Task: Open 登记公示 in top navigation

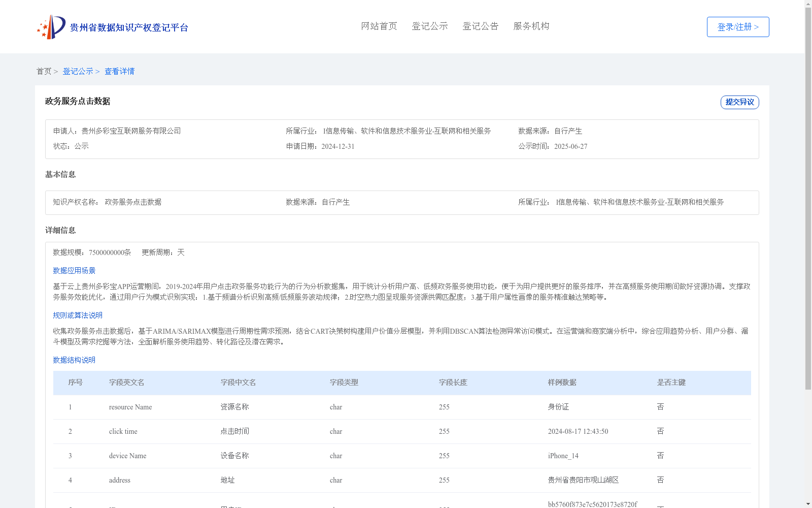Action: [x=430, y=26]
